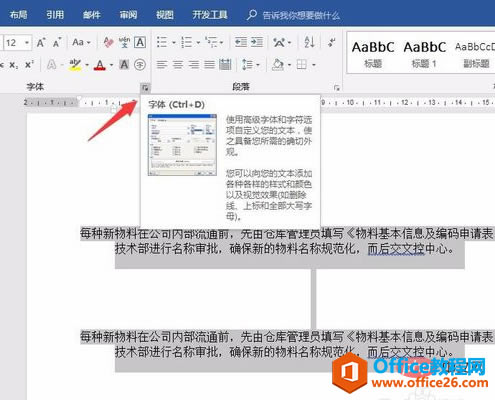Open line and paragraph spacing options

pyautogui.click(x=247, y=65)
